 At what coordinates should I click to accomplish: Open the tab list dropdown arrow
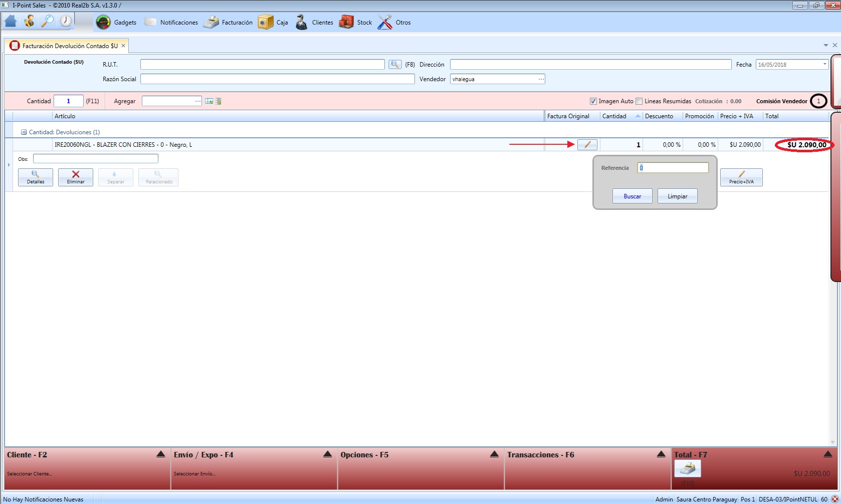click(826, 46)
